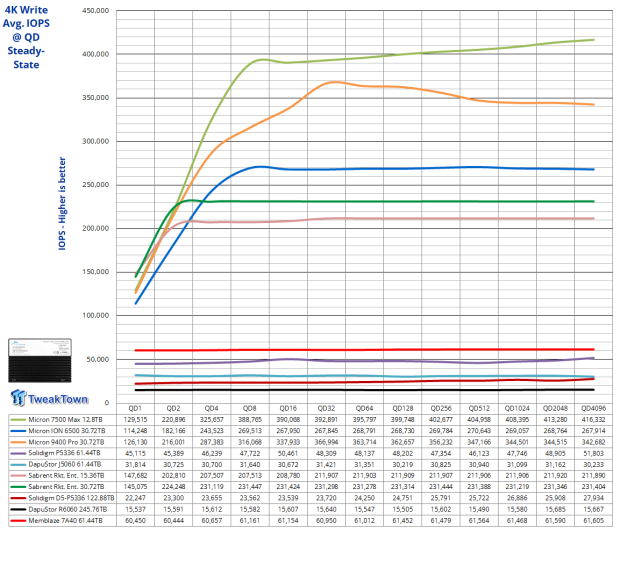Click the 60,450 cell for Memblaze 7A40
Screen dimensions: 620x568
tap(135, 521)
